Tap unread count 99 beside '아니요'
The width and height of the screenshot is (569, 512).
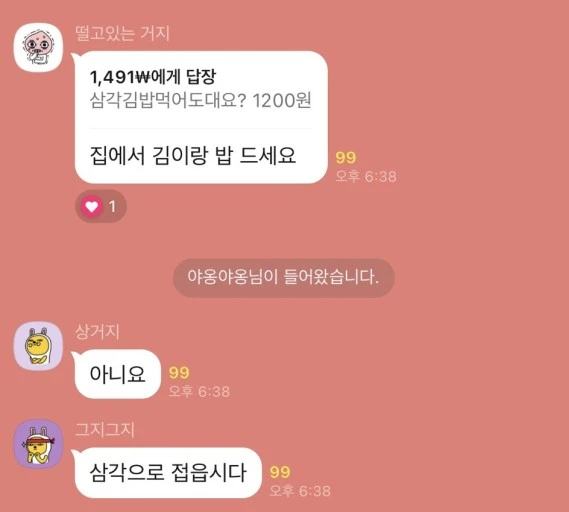pos(179,373)
